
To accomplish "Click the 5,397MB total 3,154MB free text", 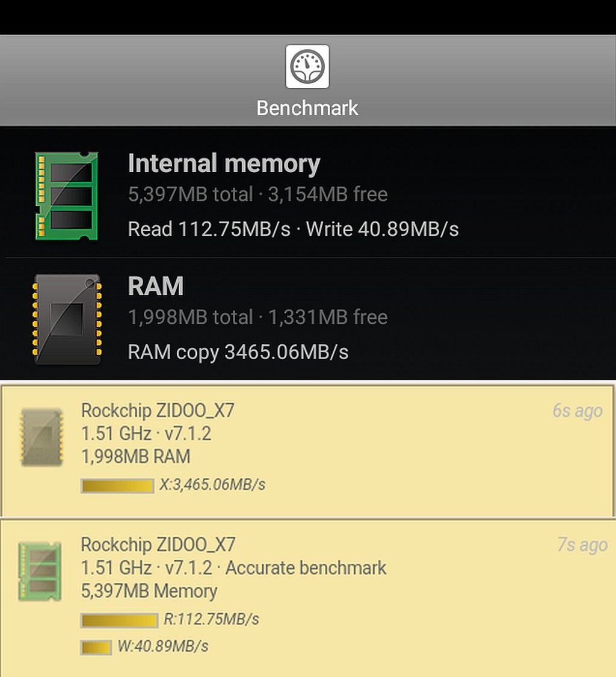I will click(x=257, y=194).
